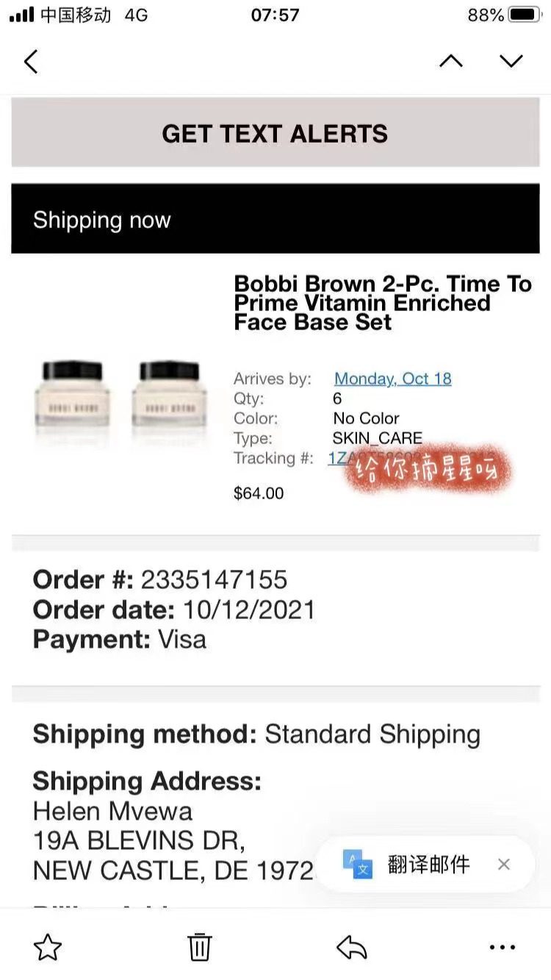Dismiss the translate mail popup
The image size is (551, 980).
click(x=503, y=864)
